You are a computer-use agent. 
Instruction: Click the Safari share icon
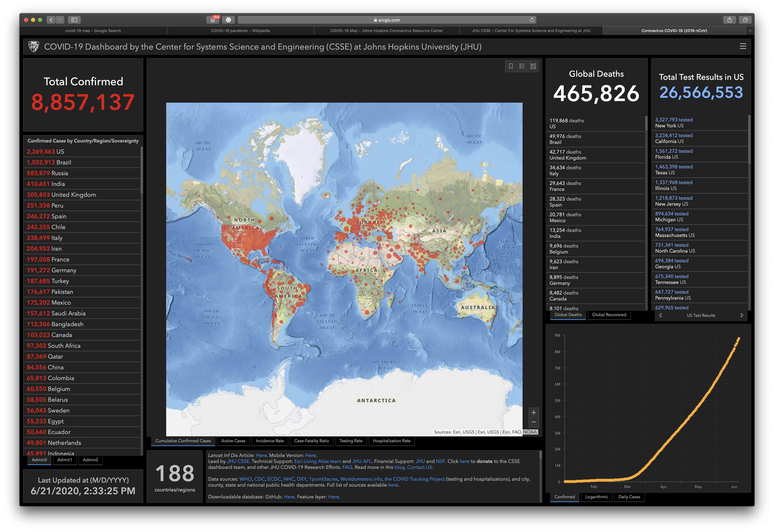pos(729,20)
